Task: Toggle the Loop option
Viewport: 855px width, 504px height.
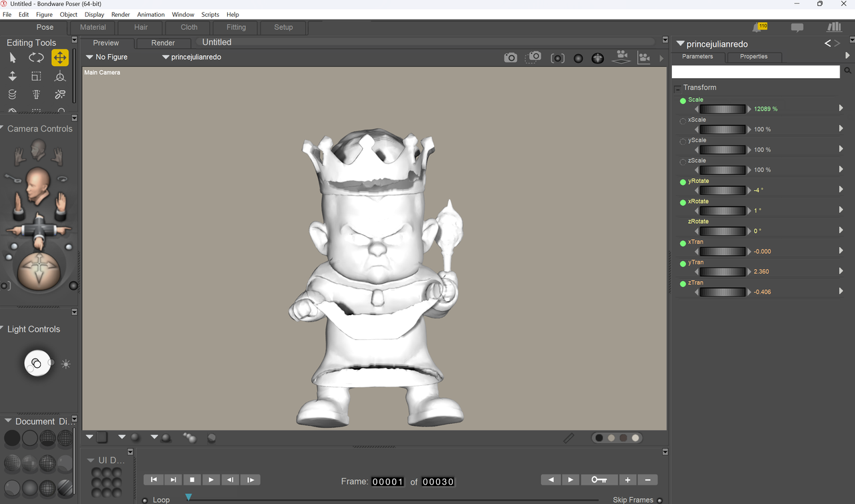Action: 145,500
